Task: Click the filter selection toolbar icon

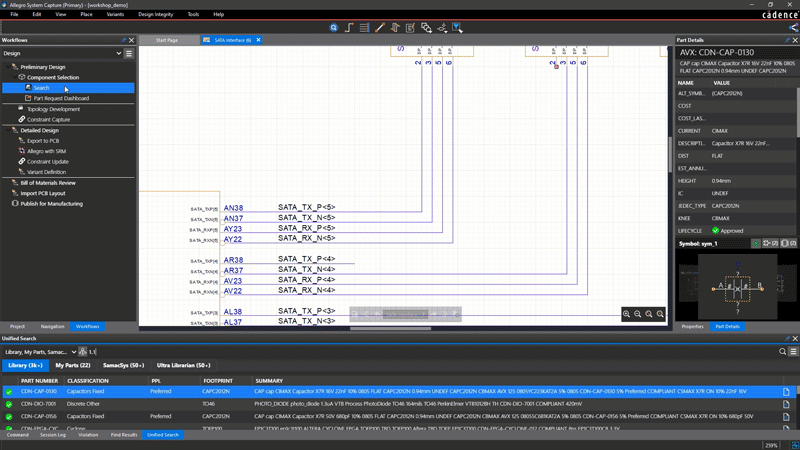Action: pos(457,28)
